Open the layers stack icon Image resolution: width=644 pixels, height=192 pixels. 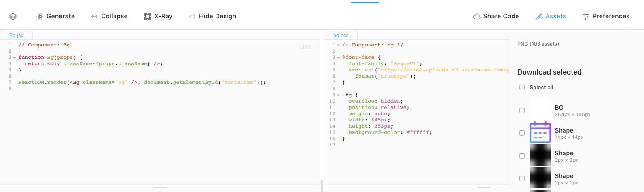13,17
